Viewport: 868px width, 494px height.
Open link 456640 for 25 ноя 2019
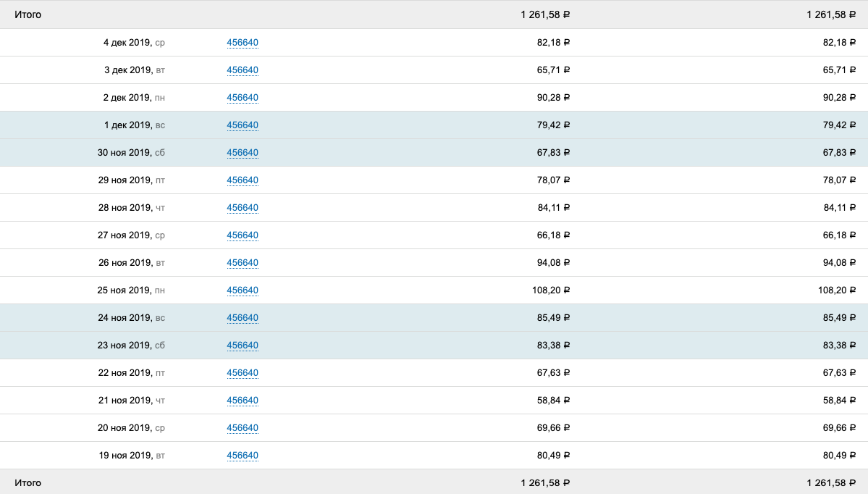click(x=243, y=290)
